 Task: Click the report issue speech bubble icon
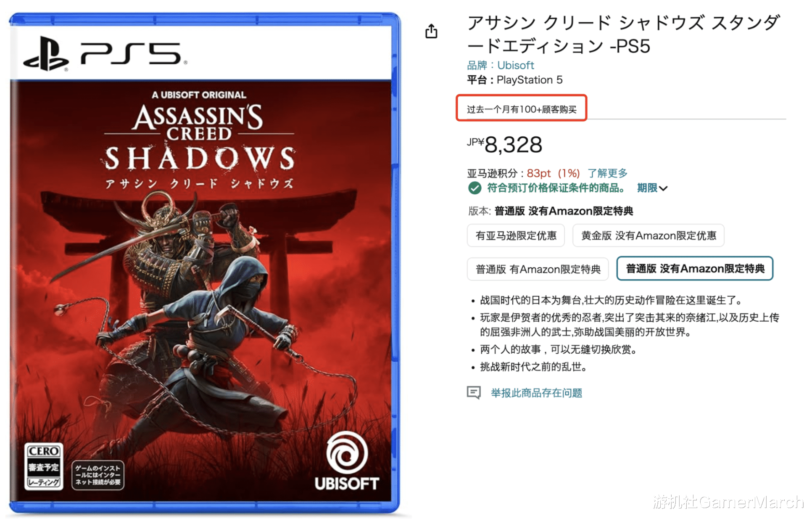[474, 393]
